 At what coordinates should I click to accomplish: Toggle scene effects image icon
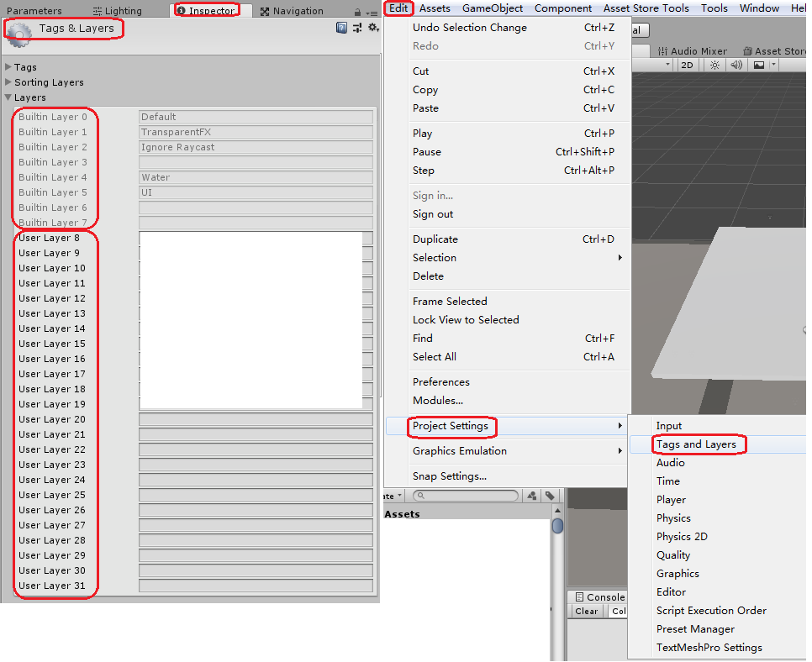[759, 66]
